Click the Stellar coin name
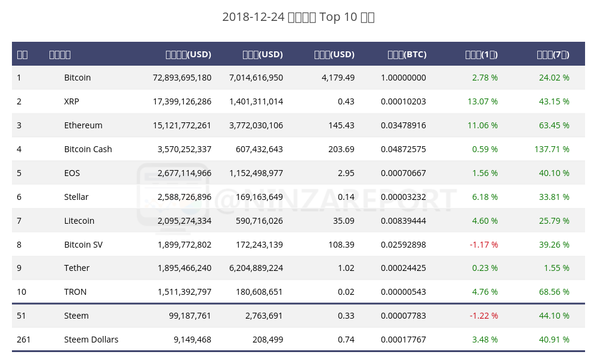Viewport: 597px width, 364px height. click(76, 197)
